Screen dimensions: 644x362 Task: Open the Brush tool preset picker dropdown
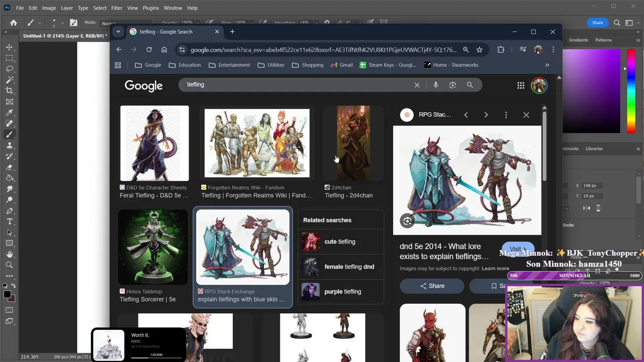(39, 23)
